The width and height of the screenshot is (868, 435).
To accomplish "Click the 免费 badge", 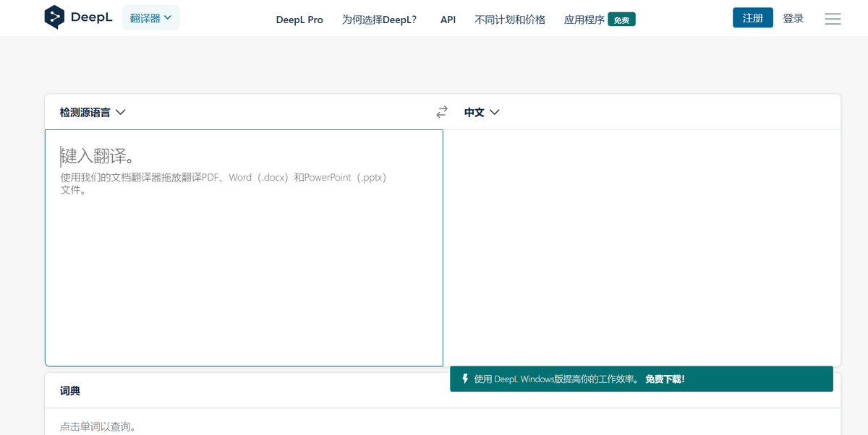I will coord(621,20).
